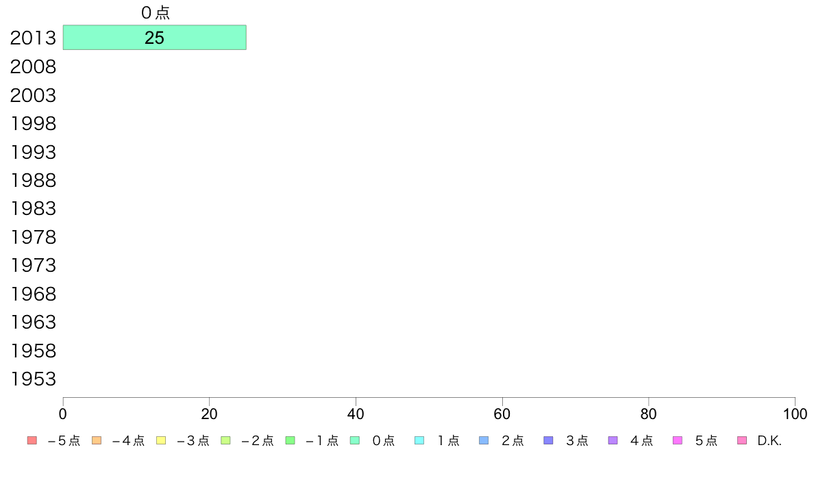Viewport: 814px width, 504px height.
Task: Select the 1988 year row label
Action: pyautogui.click(x=33, y=181)
